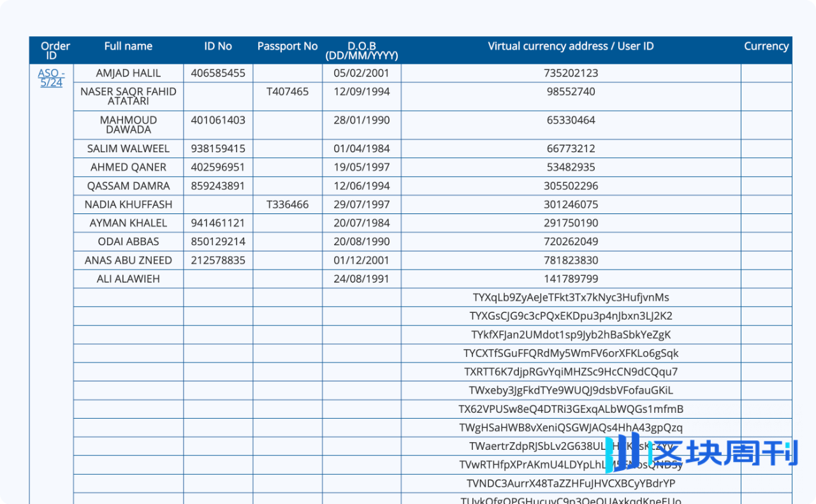Screen dimensions: 816x504
Task: Click ID number 938159415
Action: (x=218, y=148)
